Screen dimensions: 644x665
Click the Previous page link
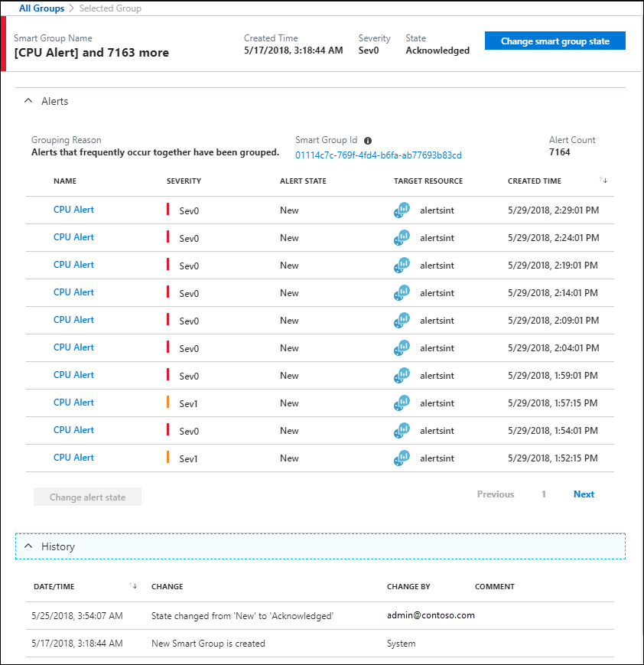(x=496, y=494)
